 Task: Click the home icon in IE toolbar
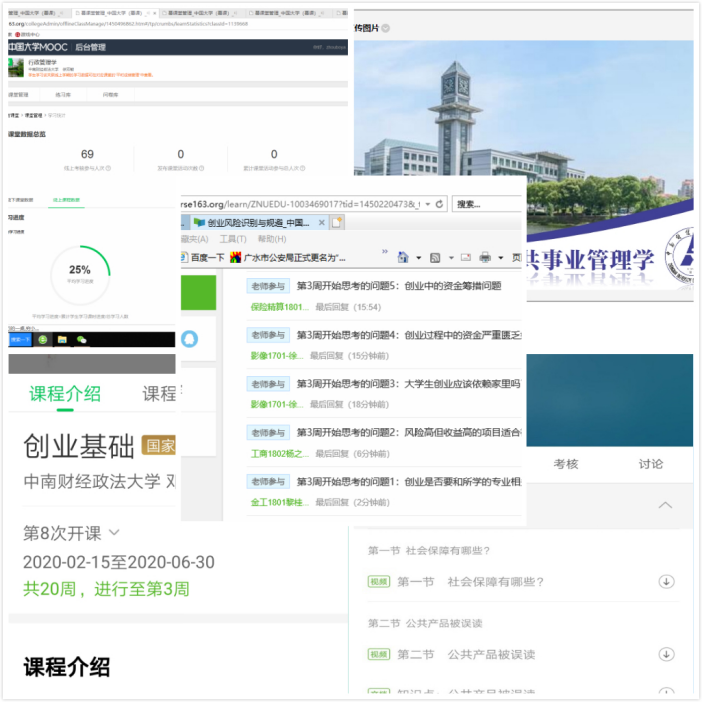[x=403, y=257]
